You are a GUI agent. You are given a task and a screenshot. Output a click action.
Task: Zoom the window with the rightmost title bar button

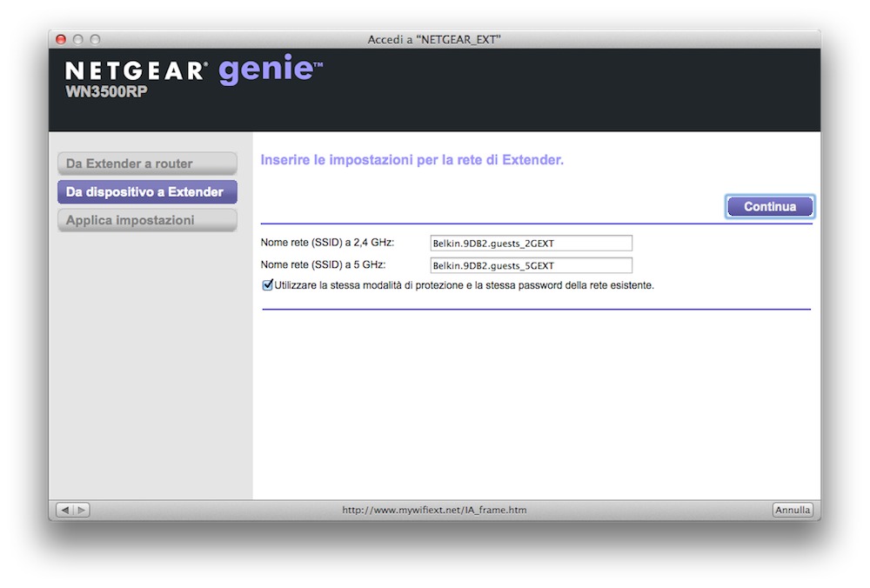(x=96, y=39)
